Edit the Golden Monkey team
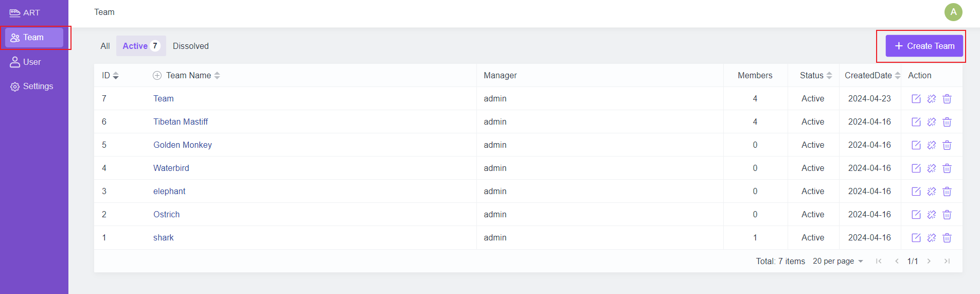The image size is (980, 294). pyautogui.click(x=916, y=145)
